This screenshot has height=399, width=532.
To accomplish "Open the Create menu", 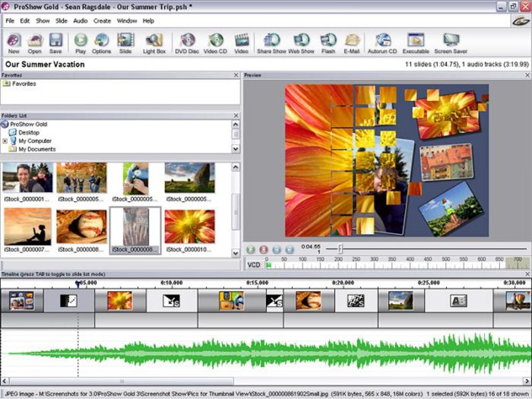I will (102, 21).
